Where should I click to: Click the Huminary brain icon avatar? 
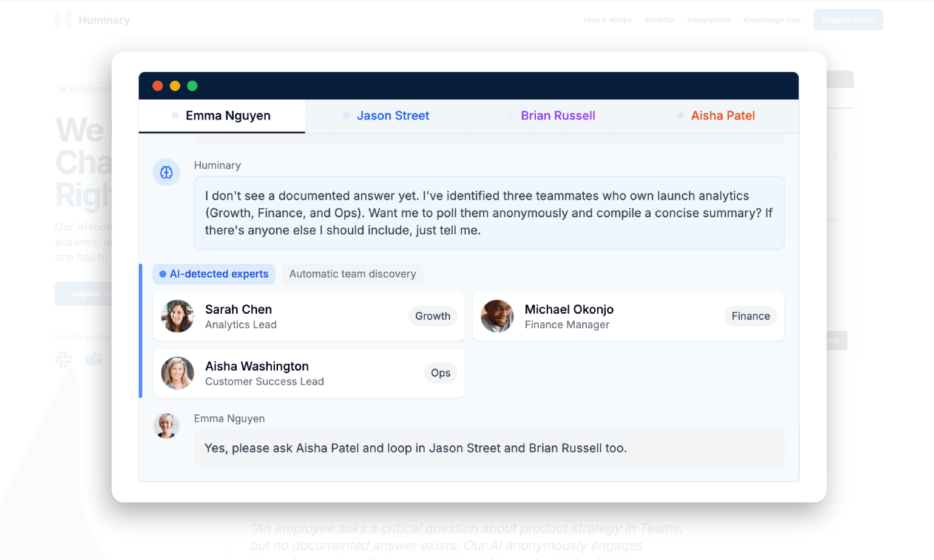(166, 172)
